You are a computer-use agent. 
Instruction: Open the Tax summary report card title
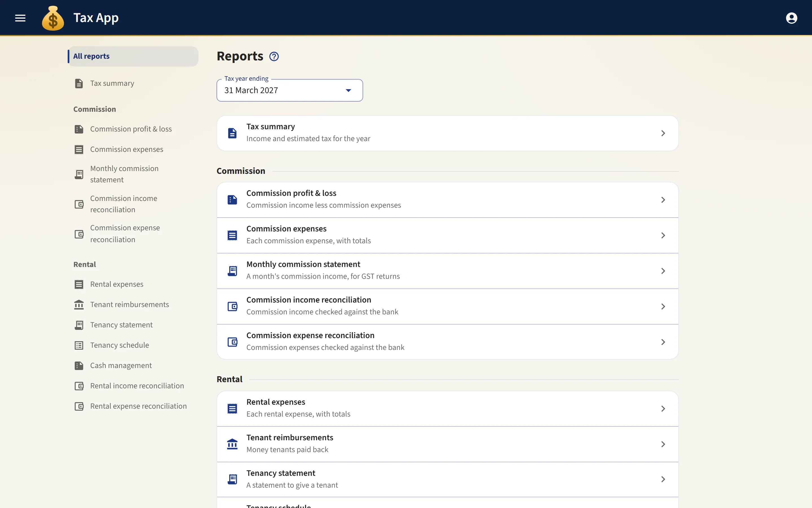270,127
